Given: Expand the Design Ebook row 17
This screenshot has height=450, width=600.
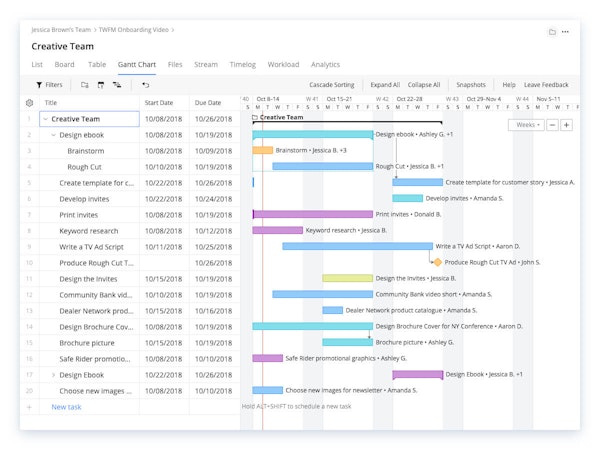Looking at the screenshot, I should 54,375.
